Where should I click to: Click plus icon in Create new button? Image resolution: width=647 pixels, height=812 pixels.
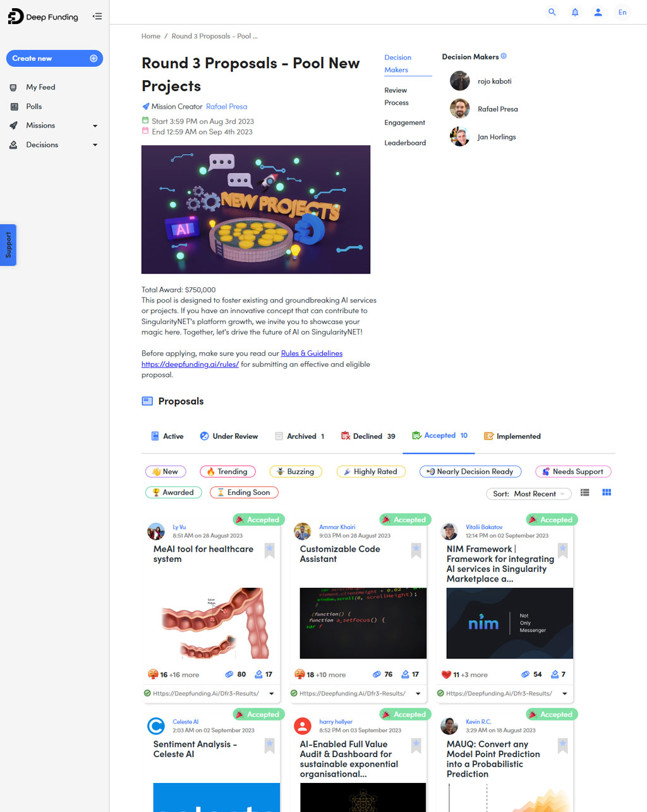(x=94, y=58)
